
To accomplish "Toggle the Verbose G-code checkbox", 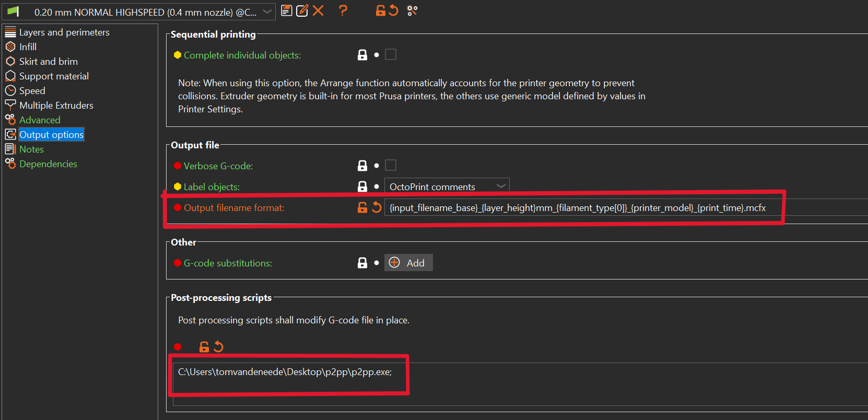I will 391,165.
